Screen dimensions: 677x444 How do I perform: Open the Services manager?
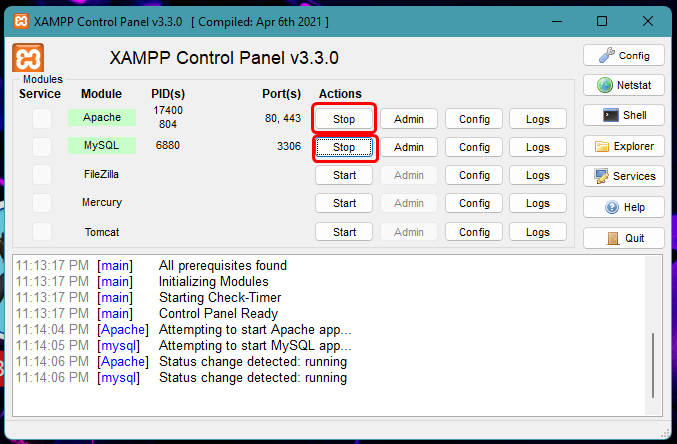coord(623,176)
